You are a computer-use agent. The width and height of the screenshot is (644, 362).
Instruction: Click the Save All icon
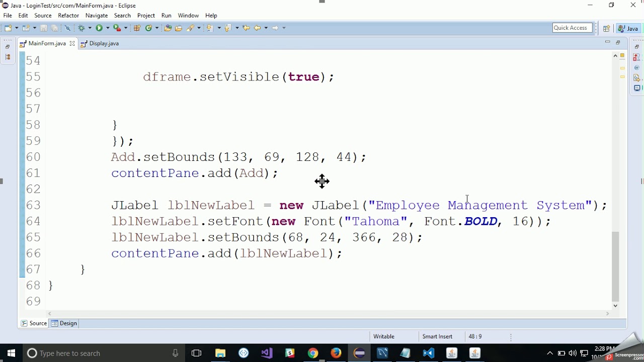pos(54,28)
